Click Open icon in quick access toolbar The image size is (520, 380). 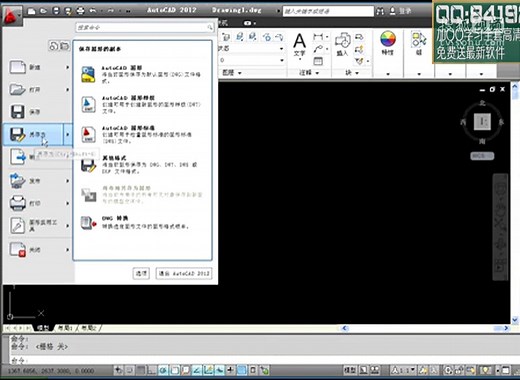coord(44,11)
